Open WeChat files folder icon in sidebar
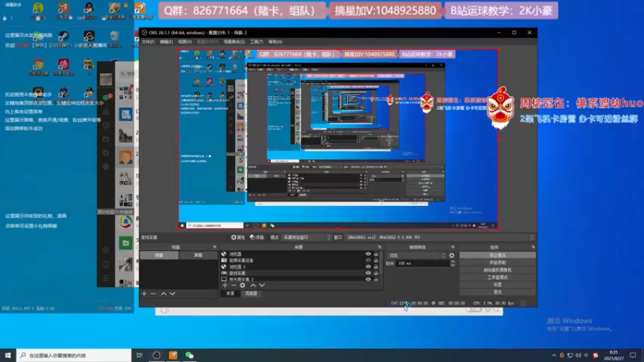Image resolution: width=644 pixels, height=362 pixels. (x=106, y=138)
